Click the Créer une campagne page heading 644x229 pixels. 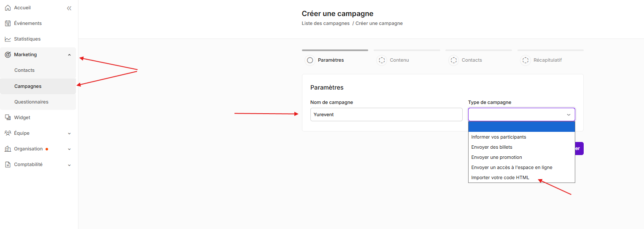point(337,14)
